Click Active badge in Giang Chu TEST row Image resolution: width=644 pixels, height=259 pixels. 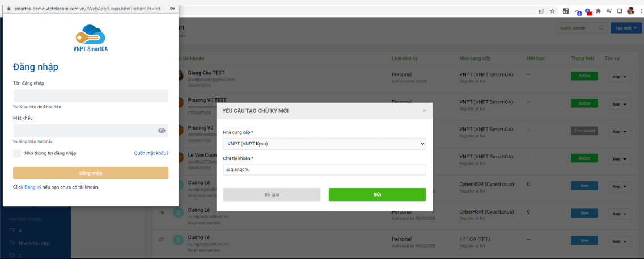click(x=584, y=76)
